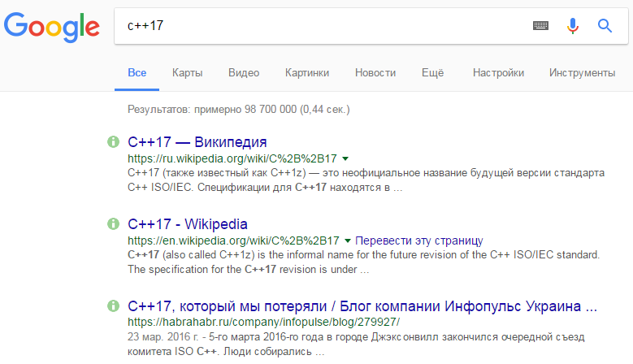
Task: Switch to the Видео tab
Action: pyautogui.click(x=244, y=73)
